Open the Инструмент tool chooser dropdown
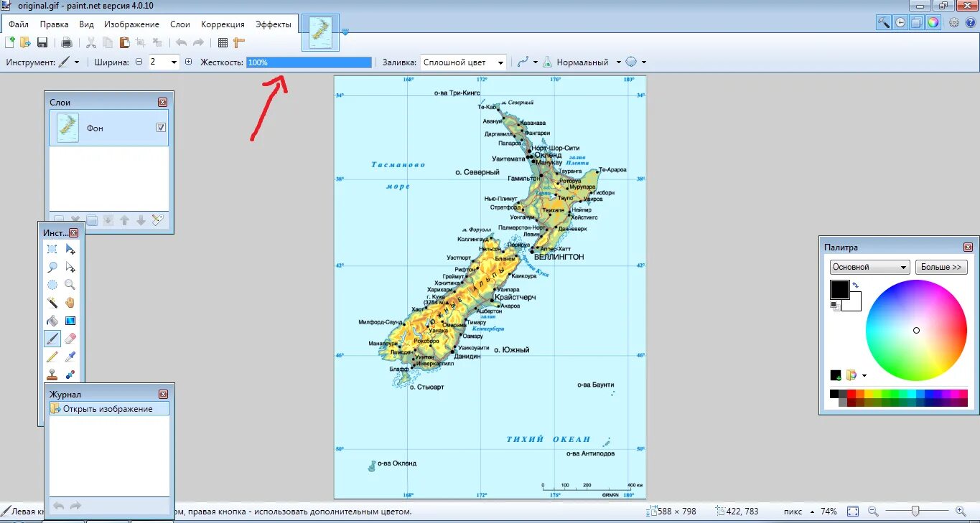Screen dimensions: 980x523 [69, 62]
